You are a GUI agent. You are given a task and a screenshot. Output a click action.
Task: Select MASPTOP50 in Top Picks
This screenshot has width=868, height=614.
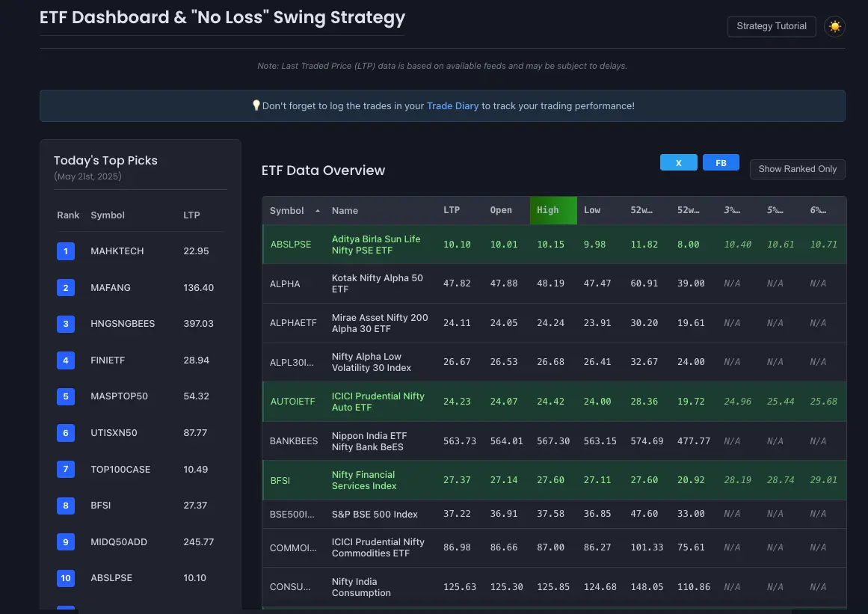pos(119,396)
